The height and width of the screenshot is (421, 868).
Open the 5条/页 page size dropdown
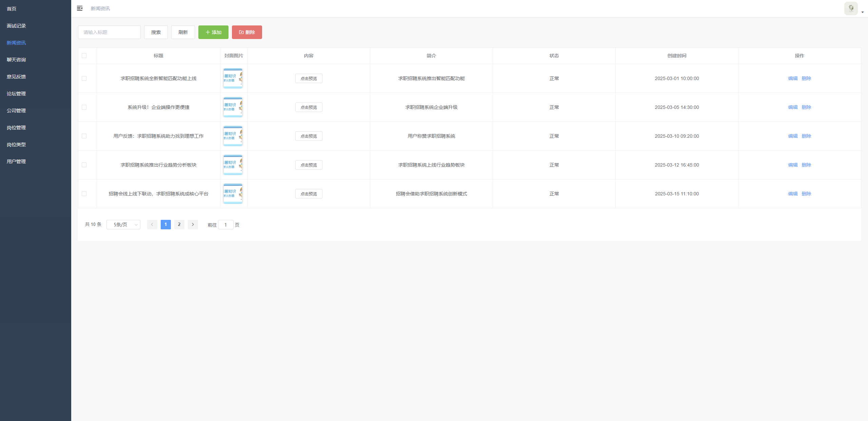click(123, 225)
